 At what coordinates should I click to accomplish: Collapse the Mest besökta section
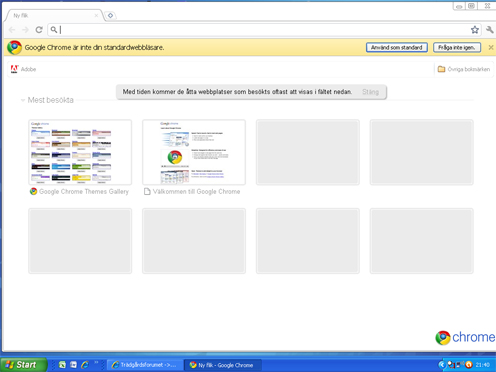point(23,100)
